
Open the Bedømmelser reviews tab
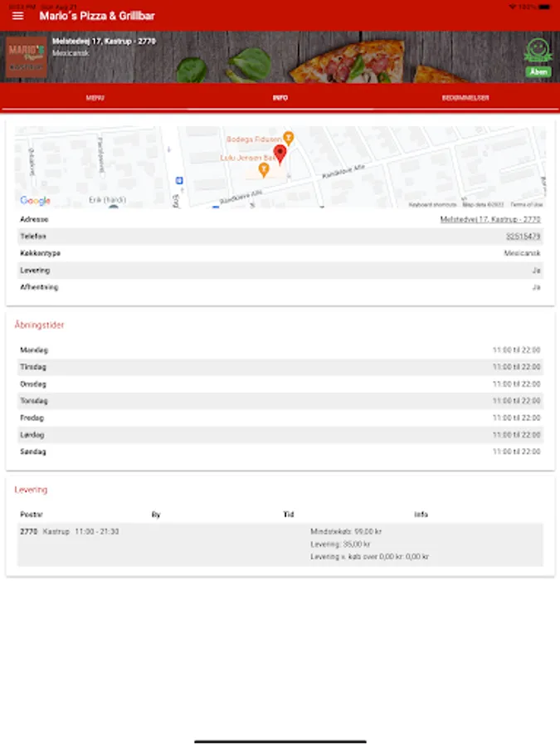(x=465, y=98)
